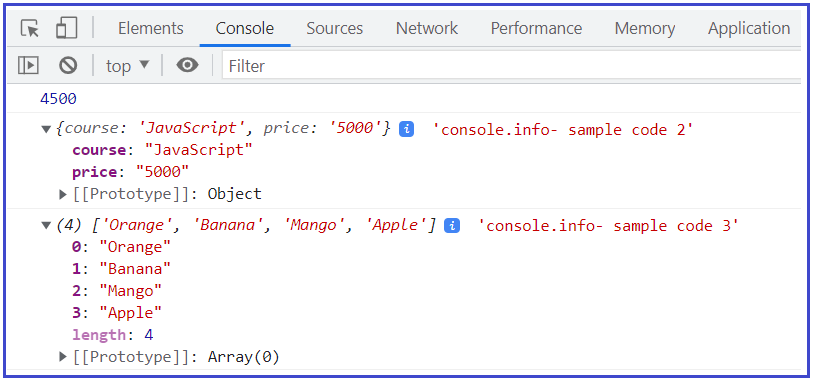Clear the console with the ban icon
The image size is (815, 383).
pos(68,65)
